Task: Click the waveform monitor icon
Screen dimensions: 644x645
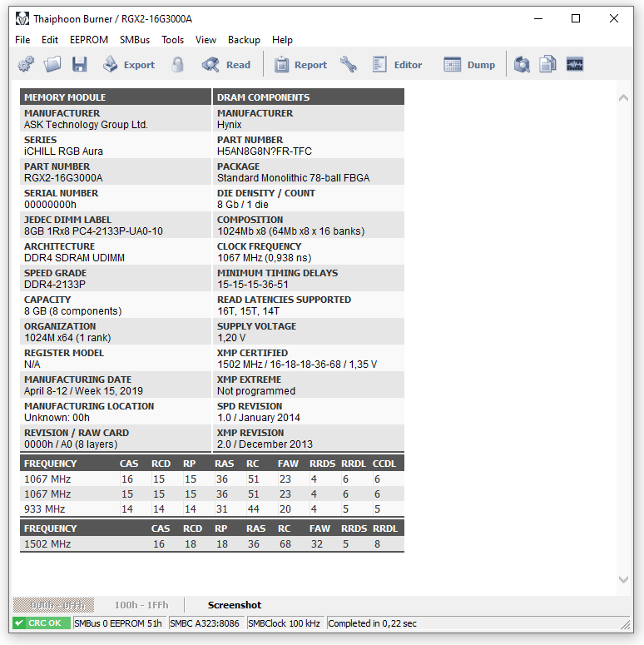Action: pos(574,65)
